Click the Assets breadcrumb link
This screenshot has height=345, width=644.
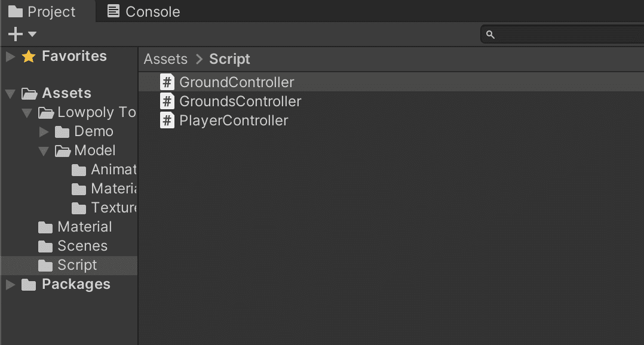[x=165, y=59]
